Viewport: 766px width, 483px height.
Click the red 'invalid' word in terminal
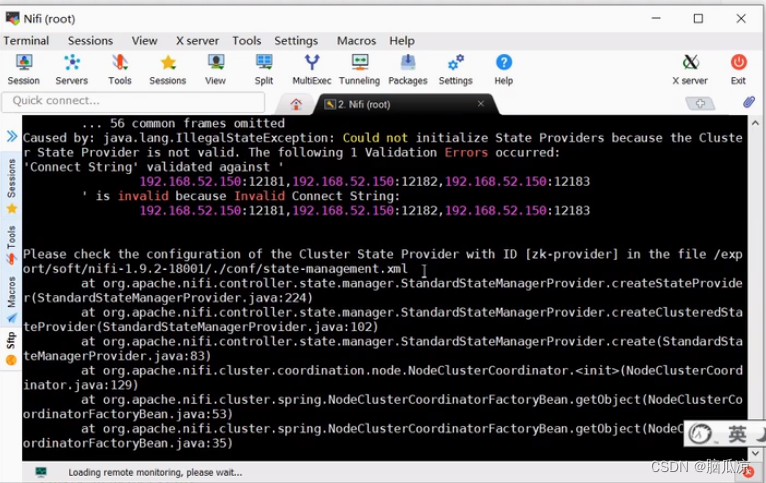(x=143, y=196)
